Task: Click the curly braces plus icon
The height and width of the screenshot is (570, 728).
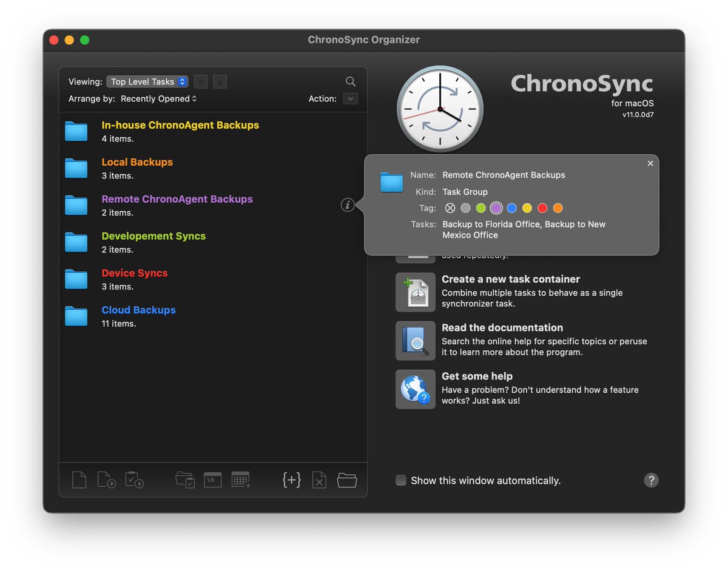Action: pos(292,480)
